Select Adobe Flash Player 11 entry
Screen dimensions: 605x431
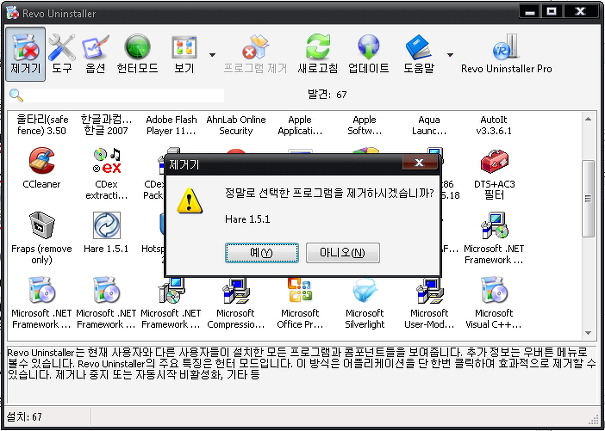click(171, 125)
